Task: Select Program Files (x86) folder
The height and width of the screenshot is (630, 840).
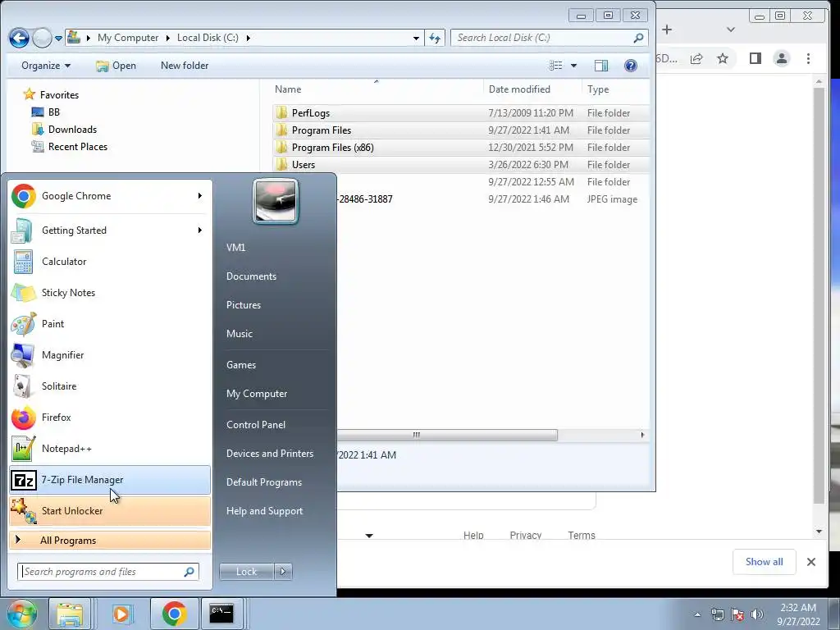Action: click(x=461, y=148)
